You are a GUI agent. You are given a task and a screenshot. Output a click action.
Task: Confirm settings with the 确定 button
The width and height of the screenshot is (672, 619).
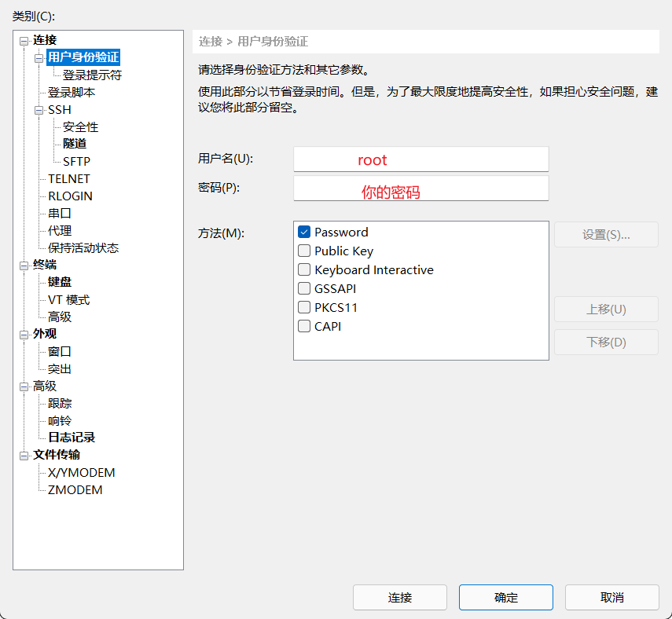pyautogui.click(x=505, y=597)
